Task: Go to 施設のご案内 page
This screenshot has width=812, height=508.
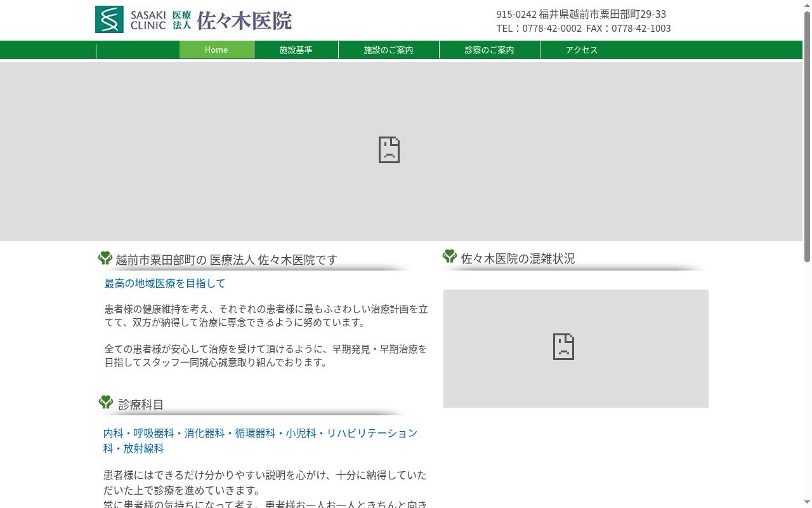Action: point(389,50)
